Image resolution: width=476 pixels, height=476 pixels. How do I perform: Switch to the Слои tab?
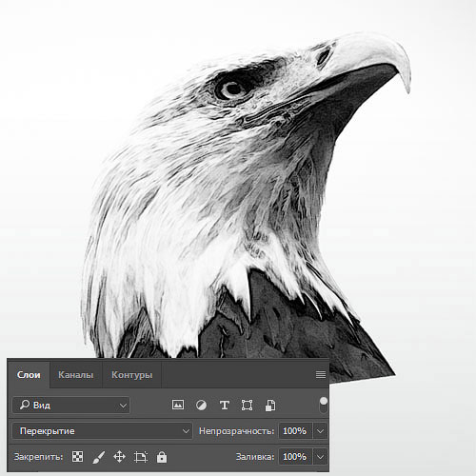point(29,375)
